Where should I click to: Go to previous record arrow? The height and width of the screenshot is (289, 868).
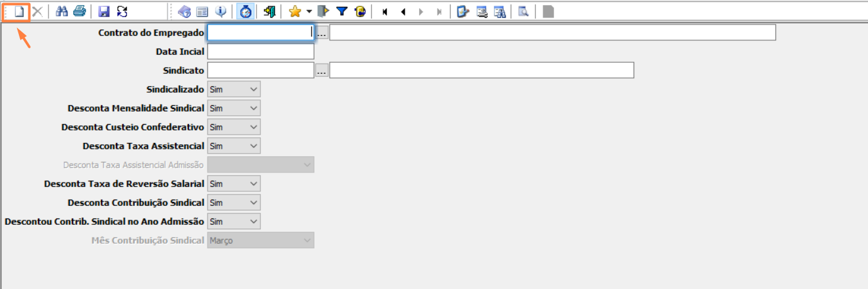[x=403, y=11]
